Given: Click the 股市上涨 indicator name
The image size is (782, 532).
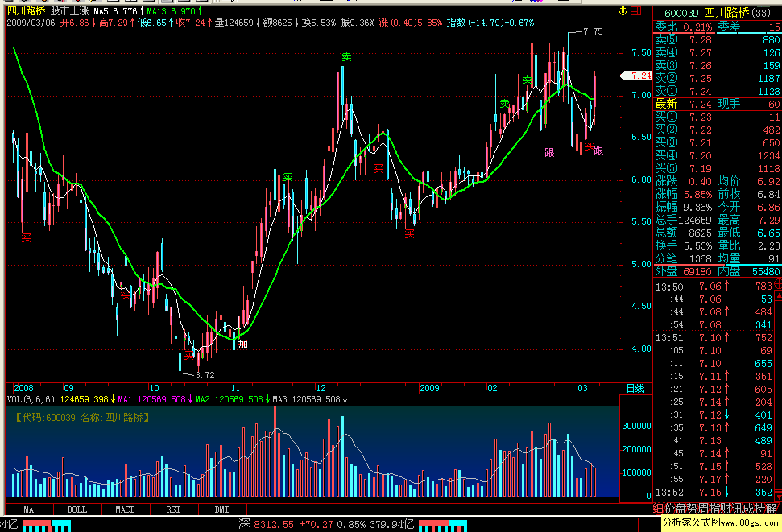Looking at the screenshot, I should [x=69, y=11].
